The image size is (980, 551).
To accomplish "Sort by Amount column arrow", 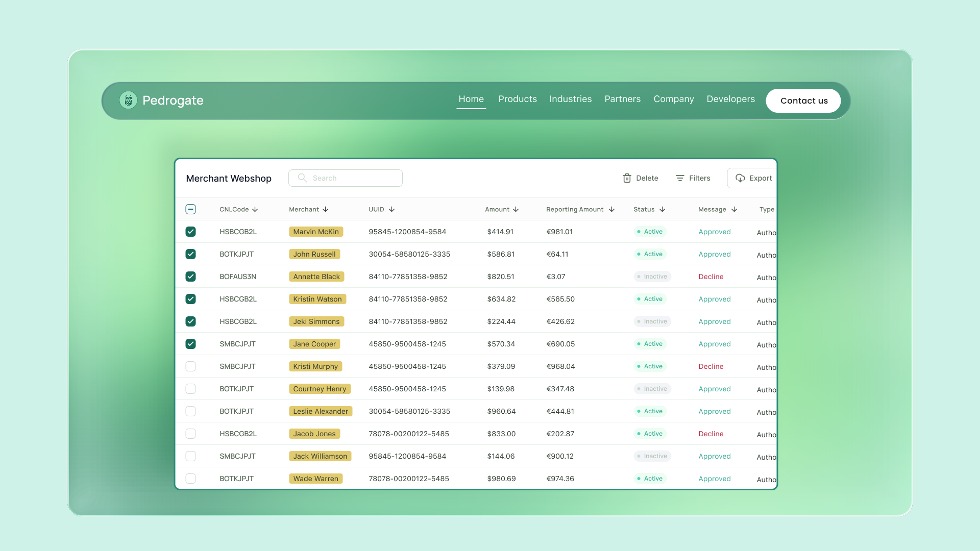I will [x=516, y=209].
